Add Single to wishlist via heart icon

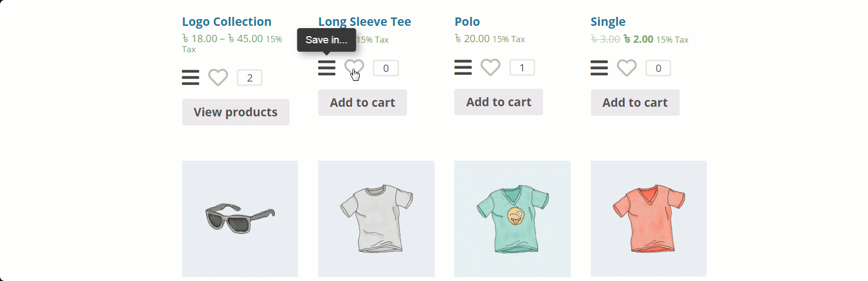point(627,68)
